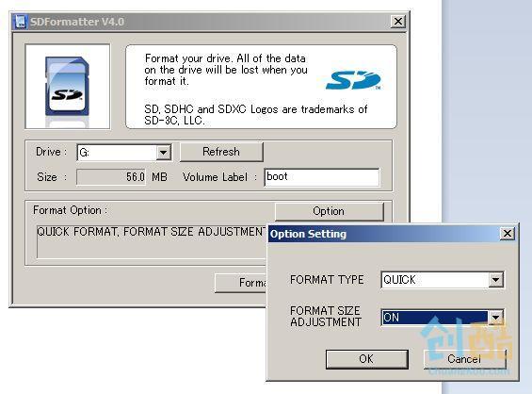Open the Drive G: dropdown arrow

[x=163, y=153]
